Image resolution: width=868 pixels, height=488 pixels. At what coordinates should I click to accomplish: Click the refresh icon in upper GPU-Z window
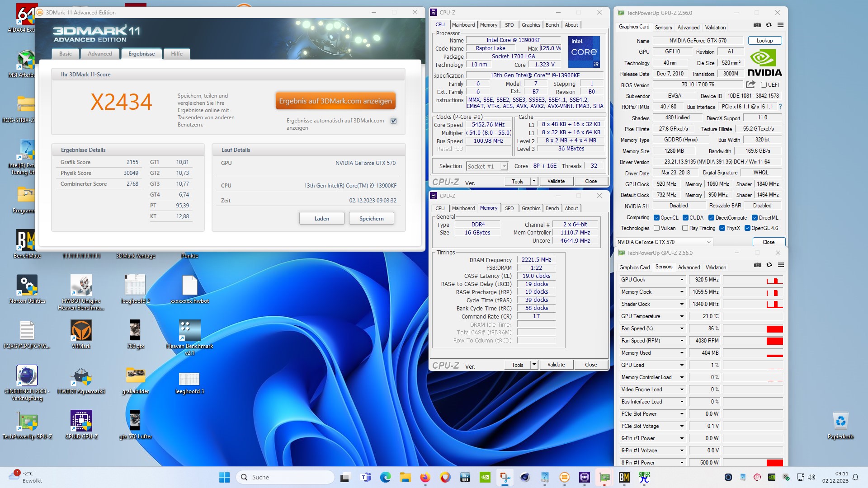point(769,25)
